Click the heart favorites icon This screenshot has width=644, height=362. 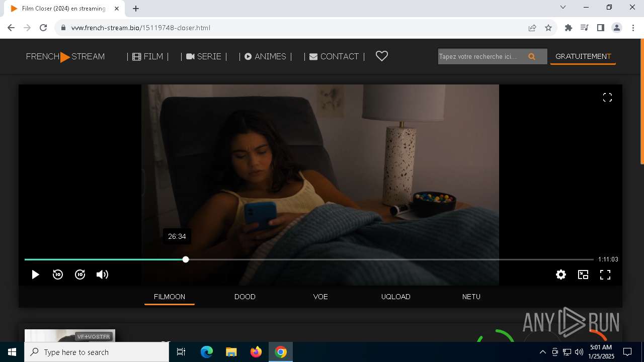coord(382,56)
